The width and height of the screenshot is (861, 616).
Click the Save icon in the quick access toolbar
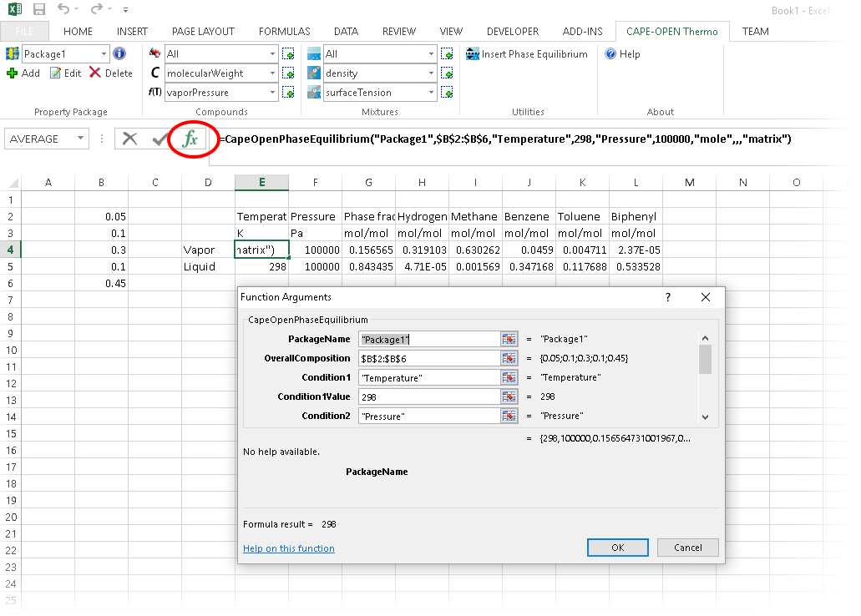39,9
